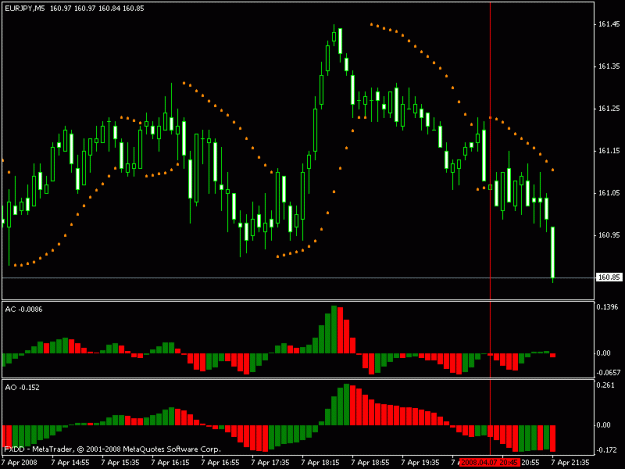Click the AC scale value -0.0657
625x469 pixels.
[x=608, y=373]
